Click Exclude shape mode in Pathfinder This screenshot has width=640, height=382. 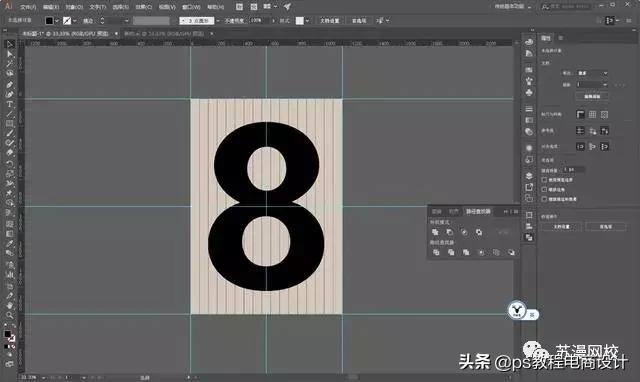click(x=479, y=232)
